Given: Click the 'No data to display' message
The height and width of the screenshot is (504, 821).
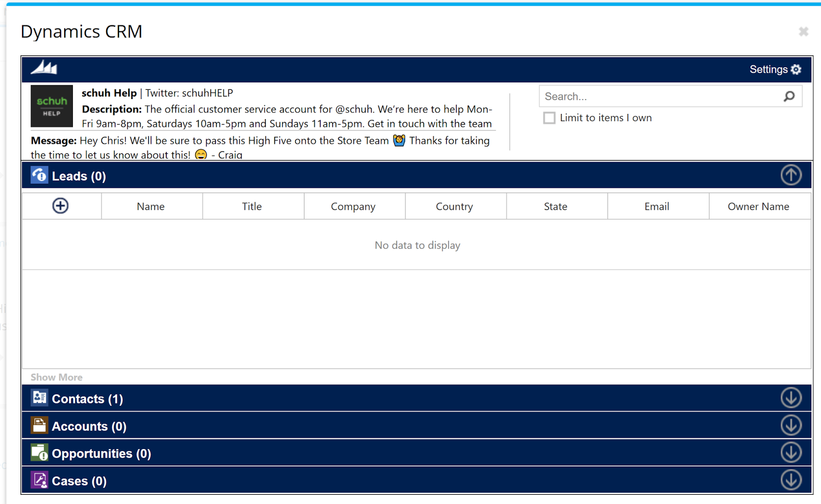Looking at the screenshot, I should (418, 245).
